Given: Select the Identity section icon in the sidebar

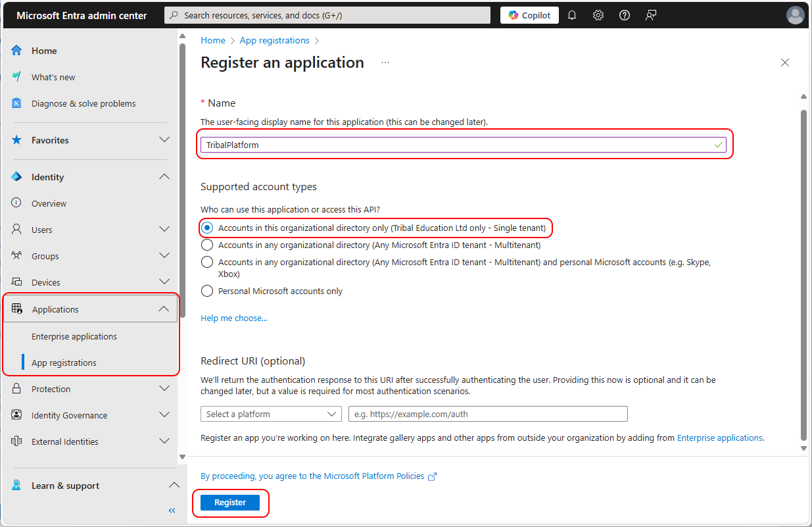Looking at the screenshot, I should [15, 176].
